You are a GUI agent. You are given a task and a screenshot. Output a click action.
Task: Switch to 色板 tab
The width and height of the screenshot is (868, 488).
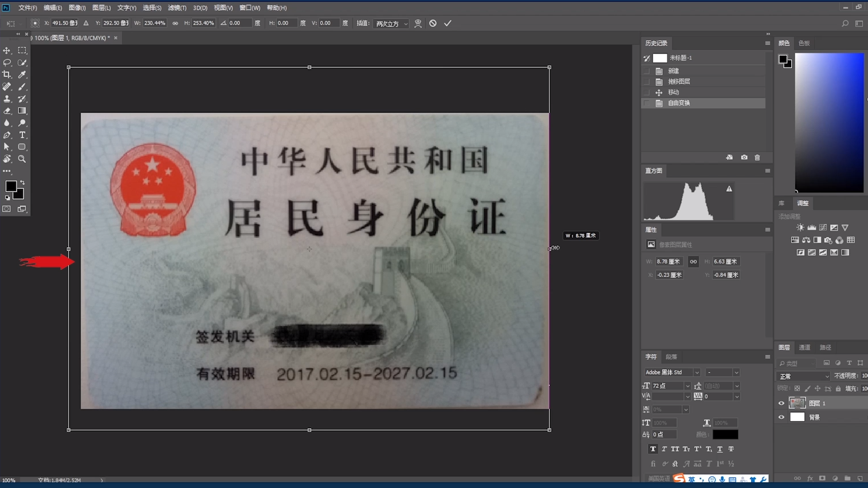point(804,43)
